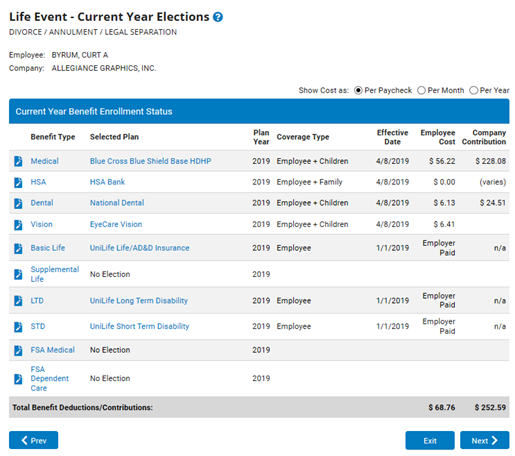This screenshot has height=456, width=515.
Task: Switch cost display to Per Year
Action: pyautogui.click(x=473, y=90)
